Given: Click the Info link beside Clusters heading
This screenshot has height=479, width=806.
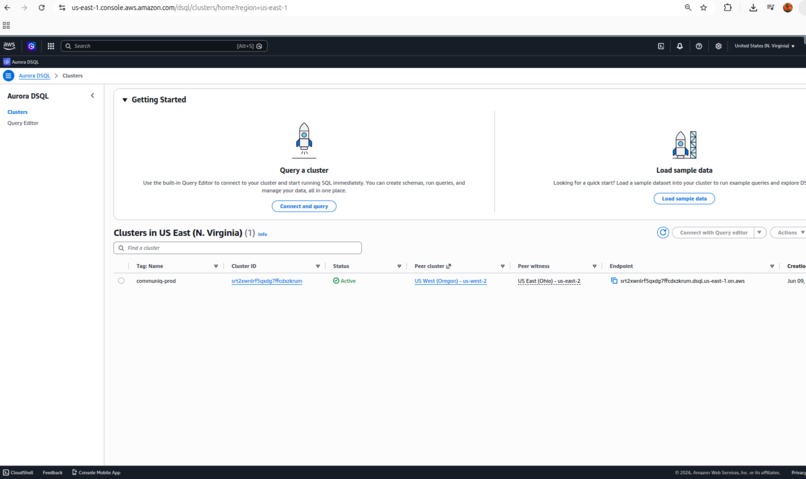Looking at the screenshot, I should click(x=262, y=234).
